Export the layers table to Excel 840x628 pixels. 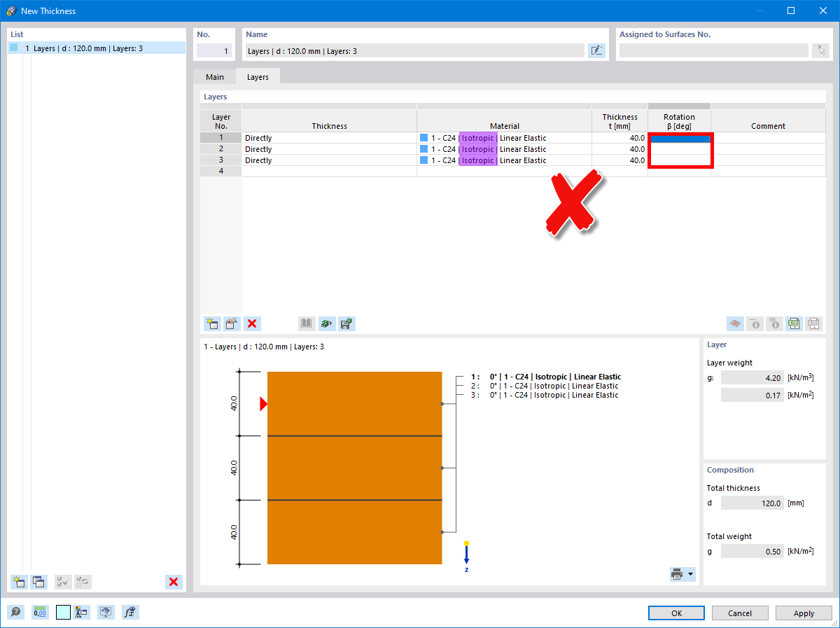click(794, 323)
